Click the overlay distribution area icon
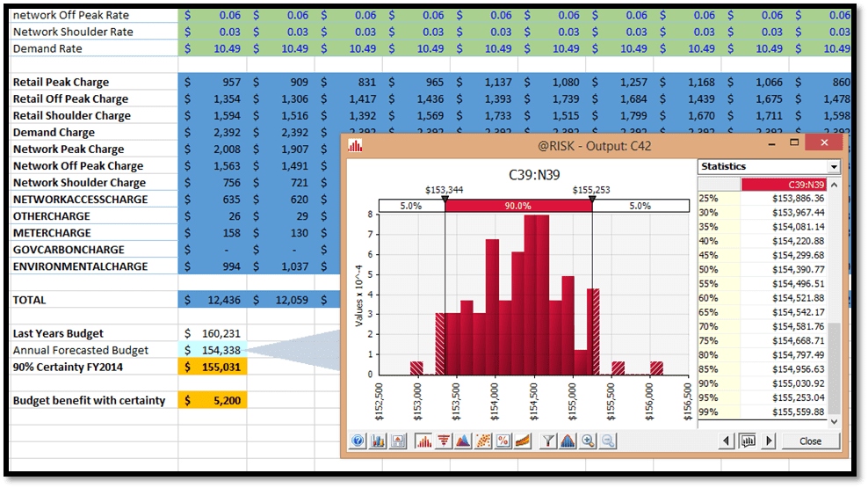868x488 pixels. 463,441
